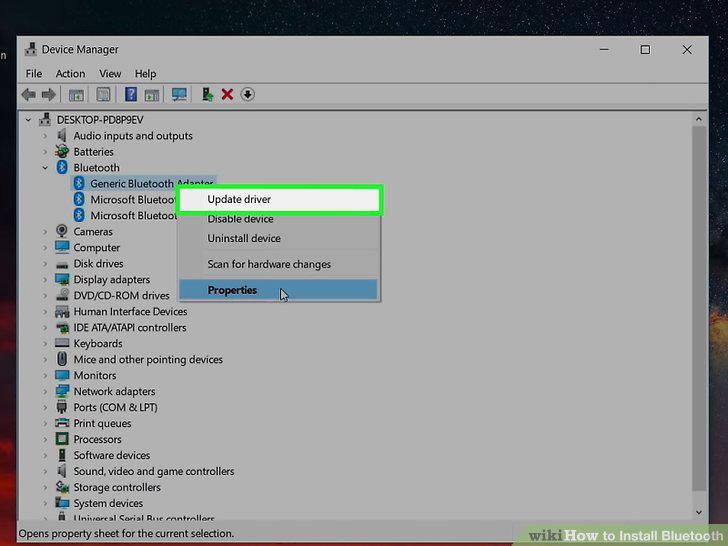This screenshot has width=728, height=546.
Task: Maximize the Device Manager window
Action: tap(645, 50)
